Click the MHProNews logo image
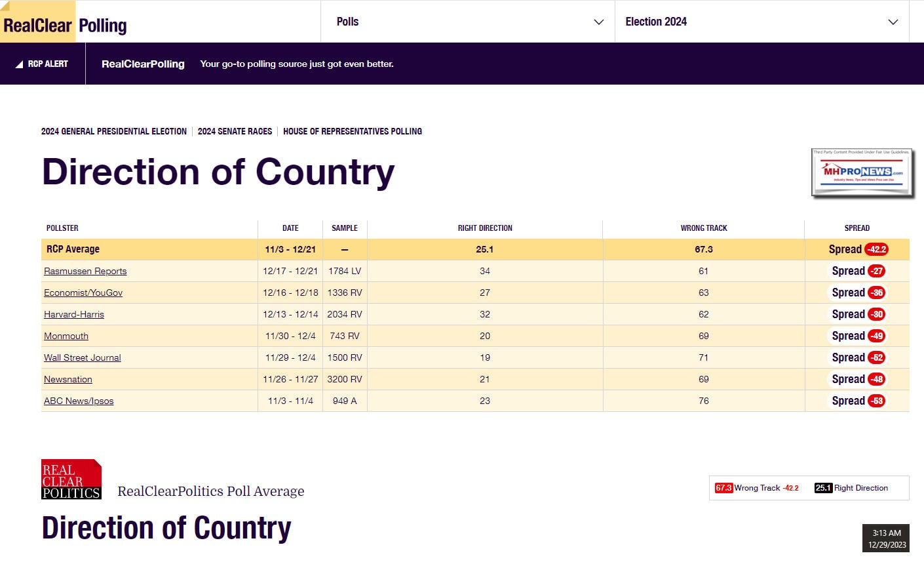This screenshot has height=568, width=924. click(862, 174)
